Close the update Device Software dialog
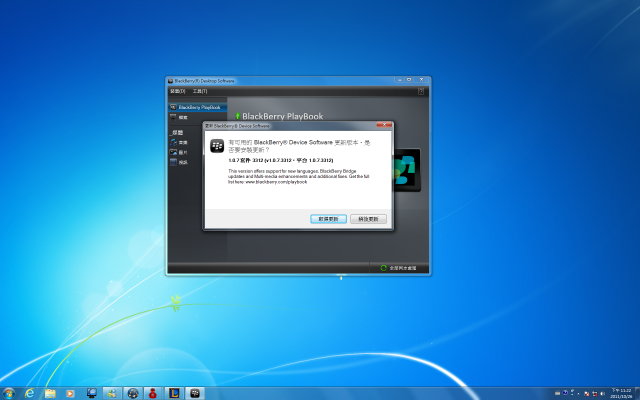This screenshot has height=400, width=640. 384,125
